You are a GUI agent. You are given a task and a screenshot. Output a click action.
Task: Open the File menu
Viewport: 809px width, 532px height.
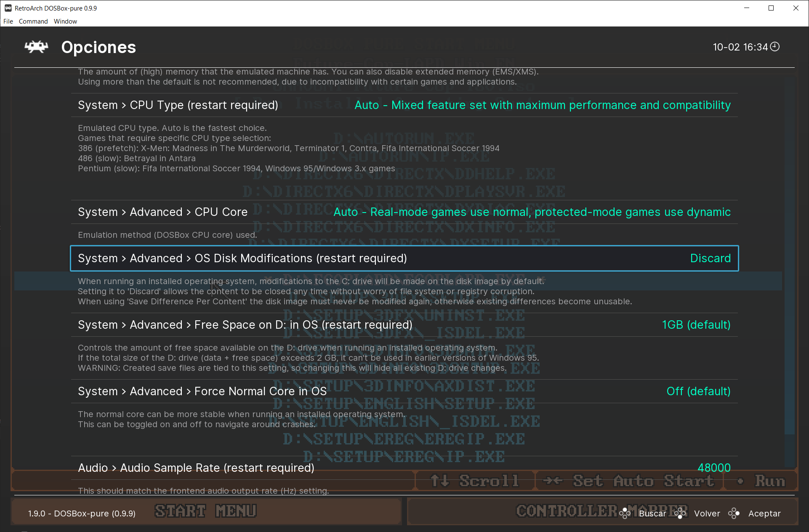tap(8, 21)
